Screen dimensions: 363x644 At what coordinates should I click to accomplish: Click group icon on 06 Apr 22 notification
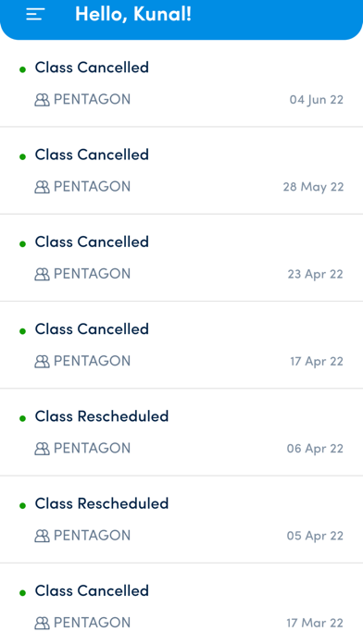point(42,449)
